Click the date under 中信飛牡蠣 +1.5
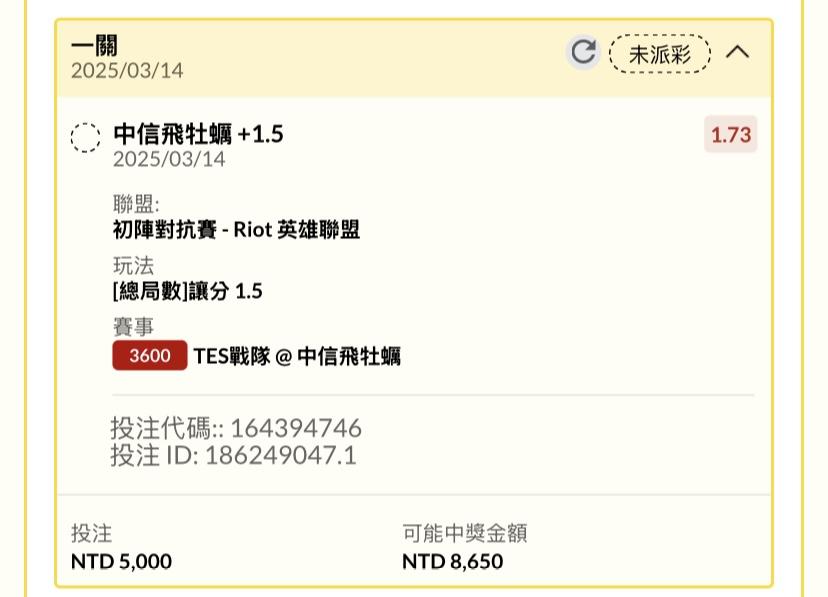The image size is (828, 597). (x=169, y=159)
